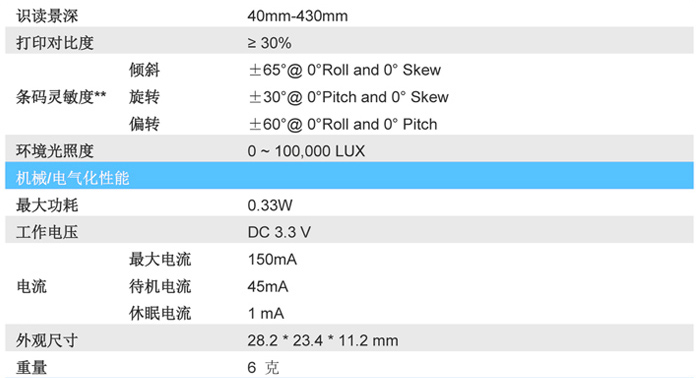Click the 倾斜 sub-label
Screen dimensions: 700x378
[x=144, y=70]
